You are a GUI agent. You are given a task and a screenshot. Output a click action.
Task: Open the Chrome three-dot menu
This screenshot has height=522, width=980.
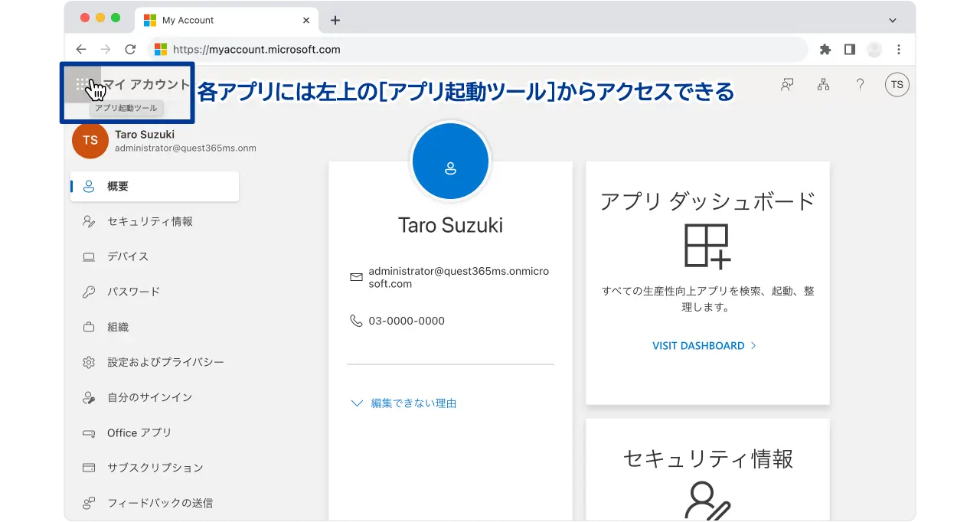pos(899,49)
